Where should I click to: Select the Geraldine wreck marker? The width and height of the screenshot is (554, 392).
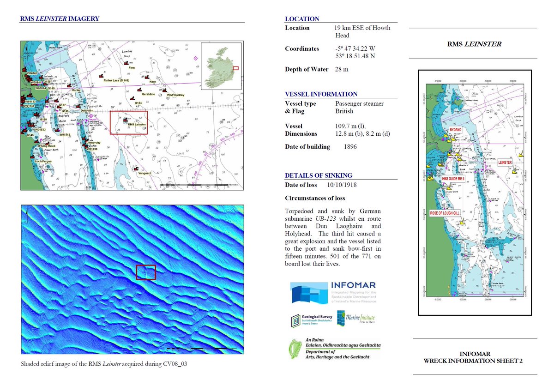tap(139, 90)
